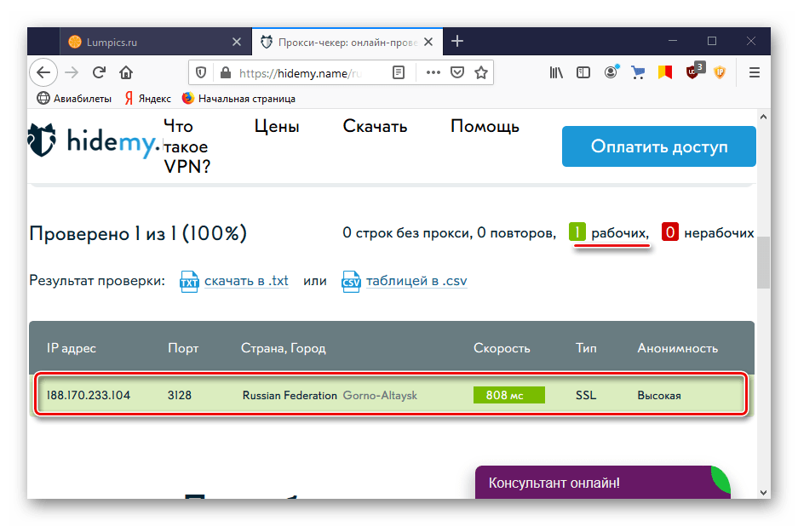The image size is (798, 532).
Task: Open the Скачать menu item
Action: pyautogui.click(x=375, y=127)
